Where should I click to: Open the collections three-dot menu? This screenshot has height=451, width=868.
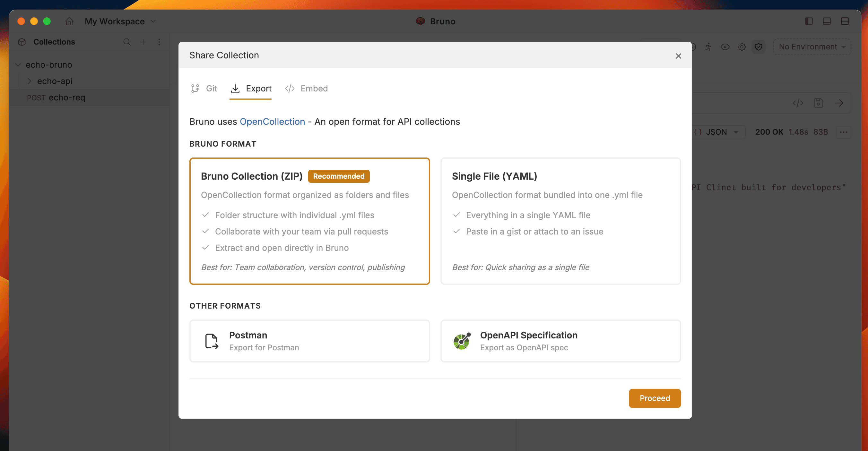point(160,42)
